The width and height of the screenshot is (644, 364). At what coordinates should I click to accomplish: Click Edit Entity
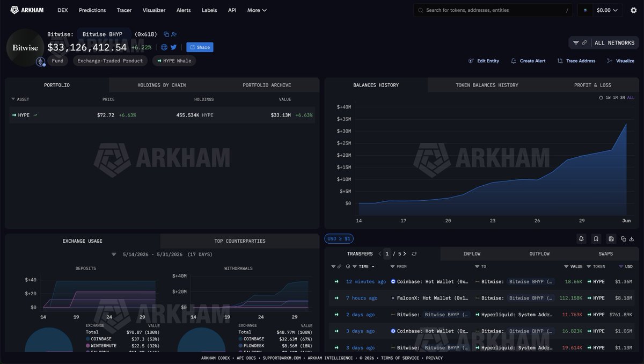(484, 61)
